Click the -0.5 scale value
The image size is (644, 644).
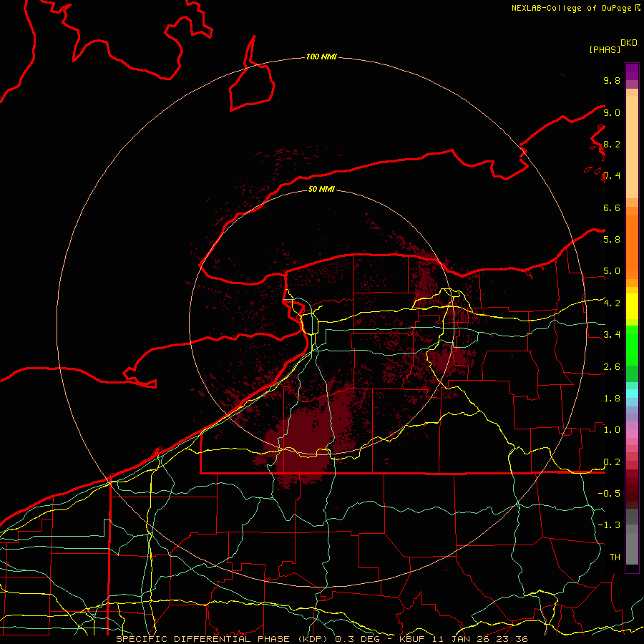[609, 494]
